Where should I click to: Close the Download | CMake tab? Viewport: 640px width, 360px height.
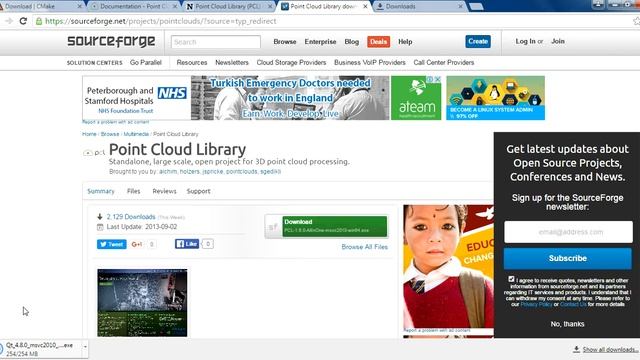(x=79, y=7)
